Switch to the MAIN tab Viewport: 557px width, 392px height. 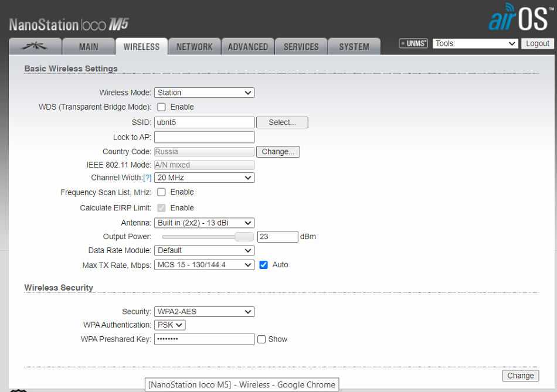(89, 46)
